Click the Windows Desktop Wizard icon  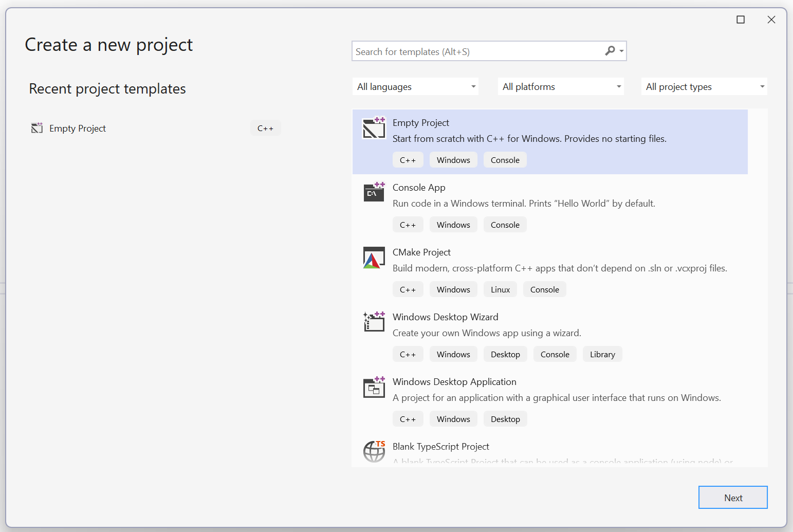[x=374, y=322]
